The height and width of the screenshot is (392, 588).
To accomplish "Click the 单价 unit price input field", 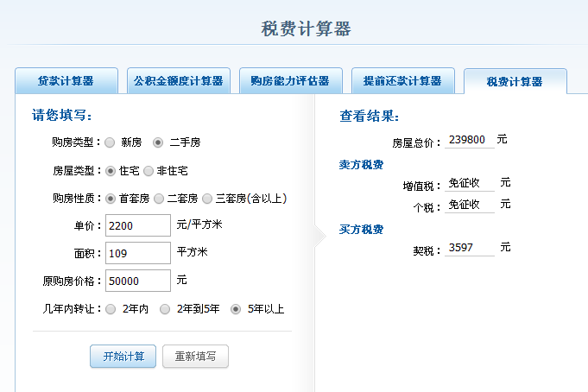I will [x=137, y=225].
